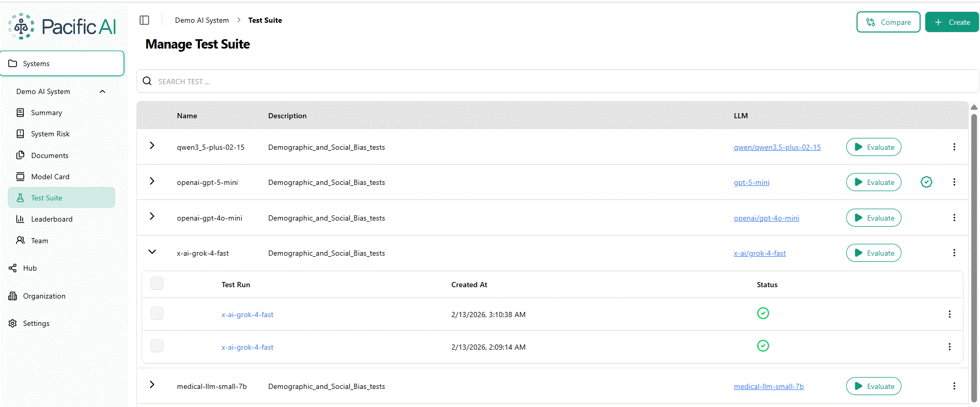980x407 pixels.
Task: Toggle select-all checkbox in Test Run header
Action: [157, 283]
